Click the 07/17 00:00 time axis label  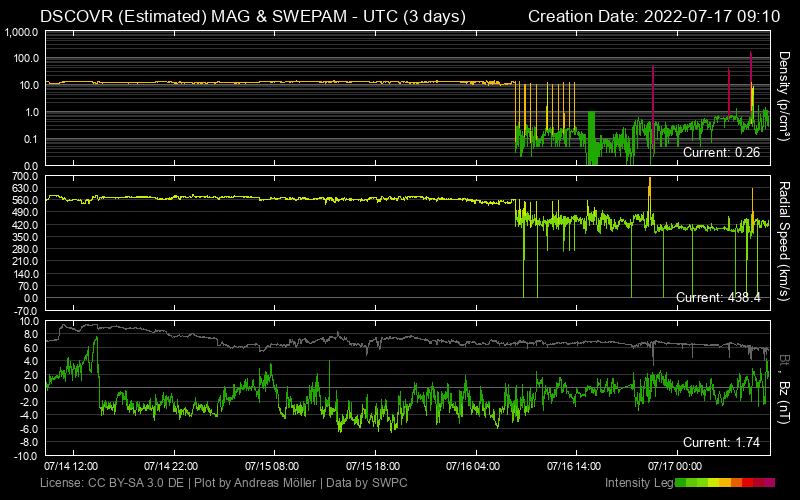pyautogui.click(x=675, y=466)
